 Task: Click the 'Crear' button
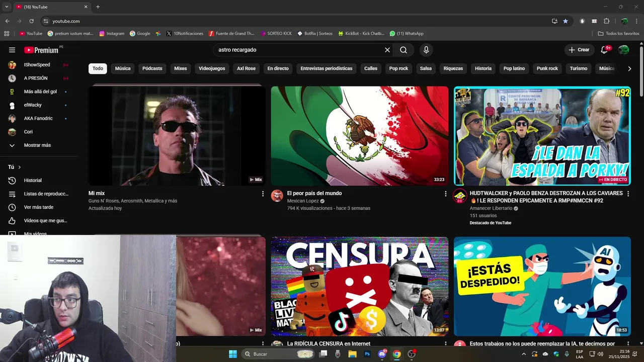pyautogui.click(x=579, y=50)
